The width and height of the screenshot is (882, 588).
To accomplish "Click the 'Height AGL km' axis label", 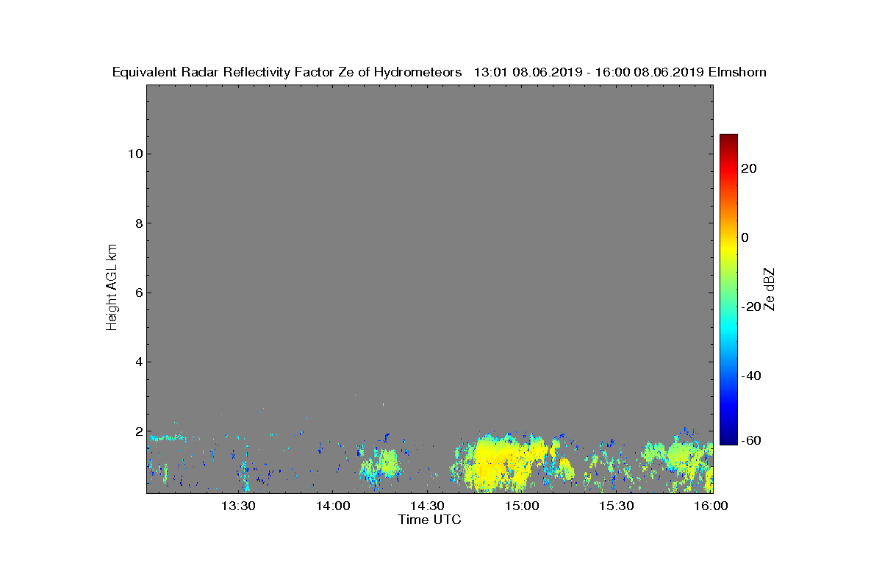I will point(112,289).
